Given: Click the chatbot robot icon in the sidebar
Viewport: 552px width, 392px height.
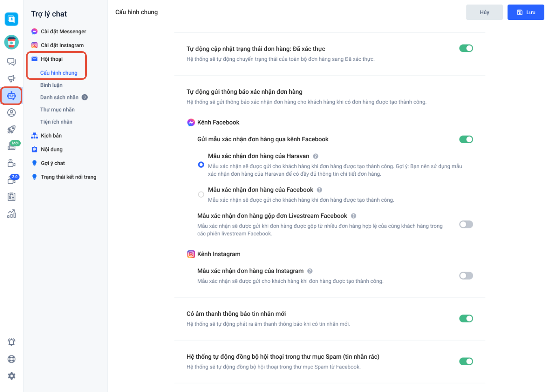Looking at the screenshot, I should click(11, 96).
